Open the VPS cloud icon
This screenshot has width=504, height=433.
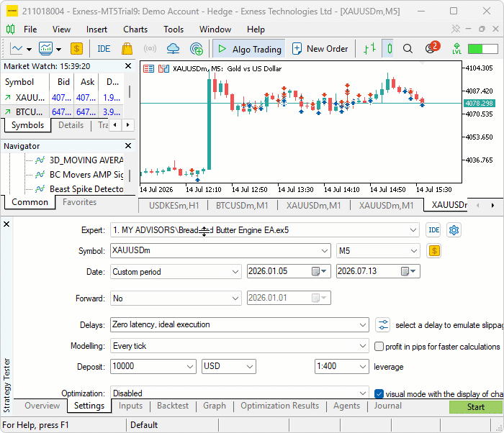tap(173, 49)
